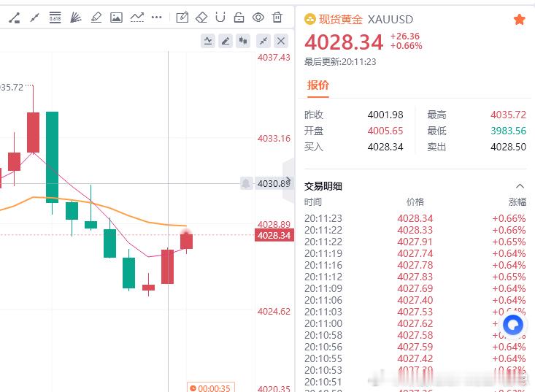535x392 pixels.
Task: Toggle drawings visibility eye icon
Action: (x=258, y=17)
